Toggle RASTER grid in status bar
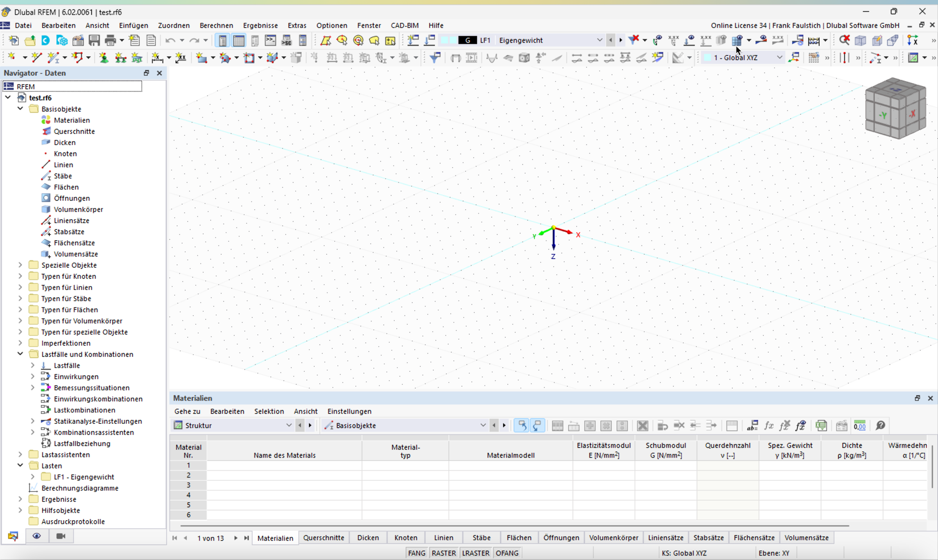This screenshot has height=560, width=938. (x=444, y=553)
